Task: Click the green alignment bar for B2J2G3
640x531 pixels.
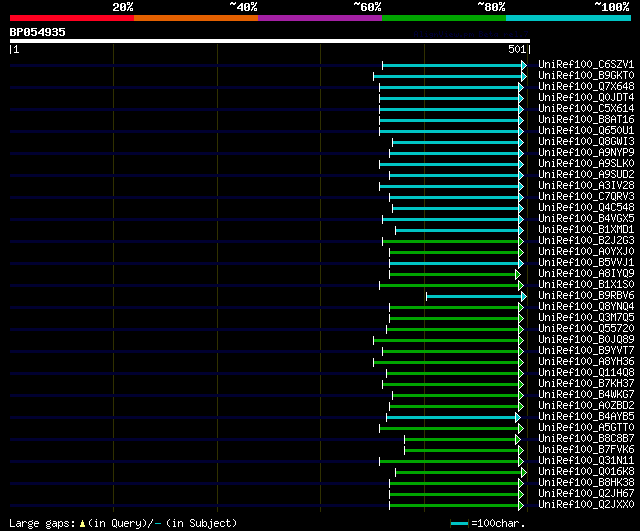Action: coord(453,242)
